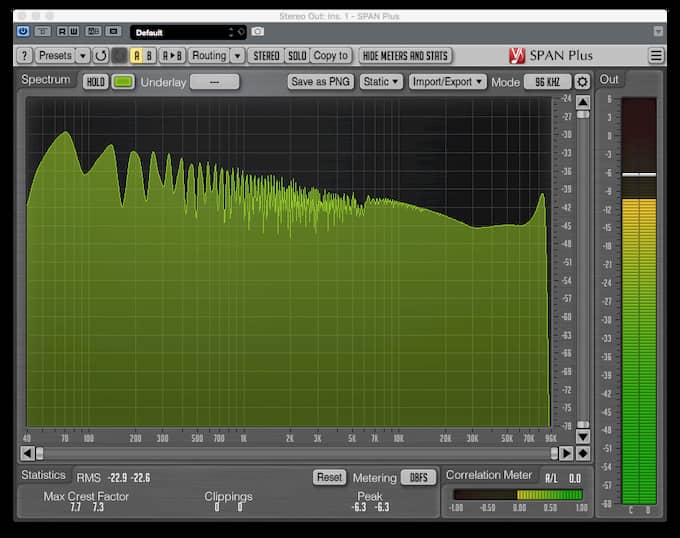The image size is (680, 538).
Task: Open the Static dropdown
Action: 381,82
